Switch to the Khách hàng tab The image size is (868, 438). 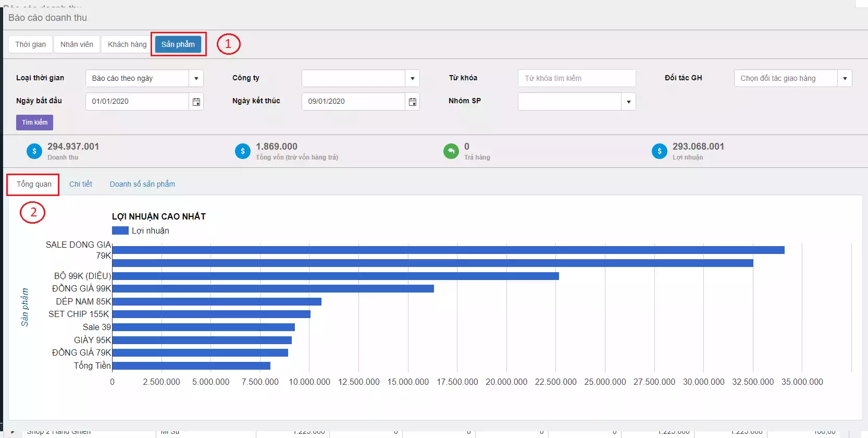coord(127,44)
